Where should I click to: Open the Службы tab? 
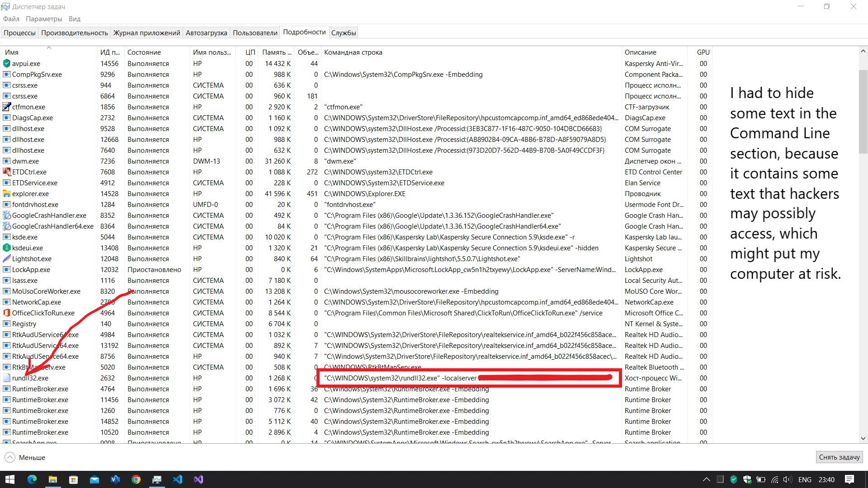point(344,33)
